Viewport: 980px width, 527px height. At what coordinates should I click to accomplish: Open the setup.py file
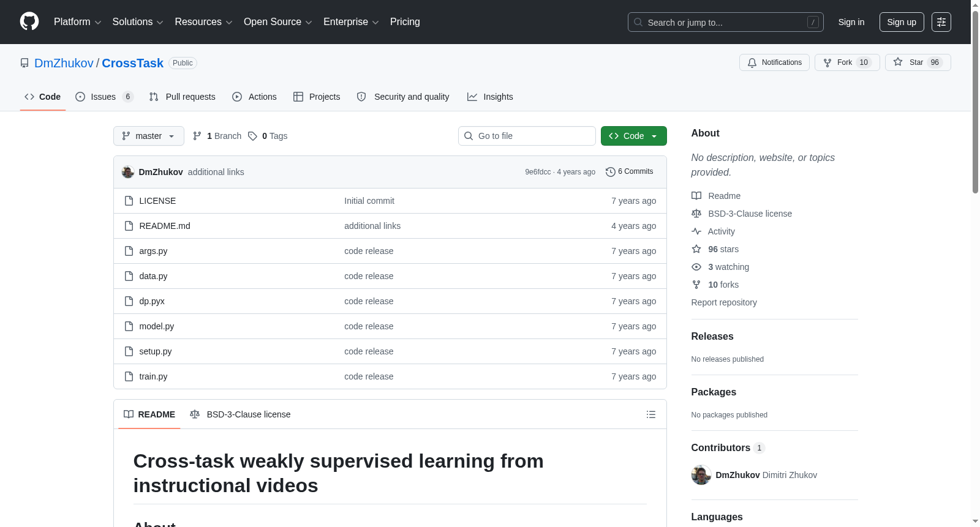tap(156, 351)
